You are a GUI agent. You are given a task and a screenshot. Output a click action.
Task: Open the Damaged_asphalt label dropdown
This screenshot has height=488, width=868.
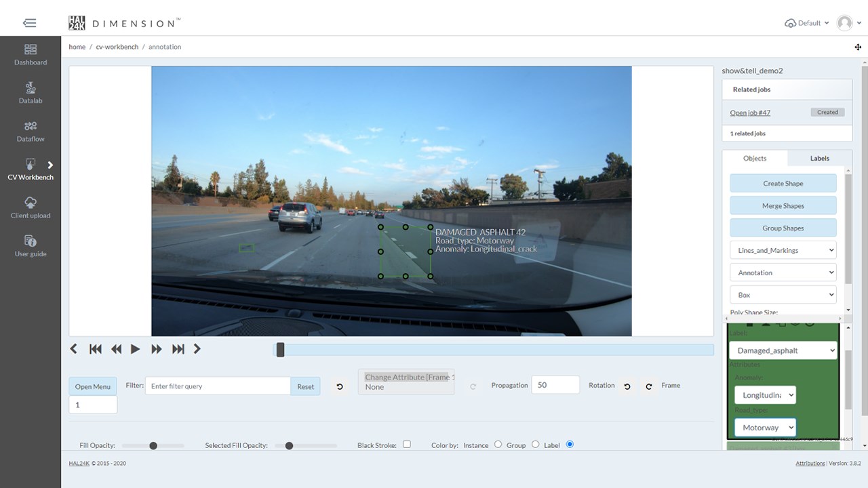(x=783, y=350)
